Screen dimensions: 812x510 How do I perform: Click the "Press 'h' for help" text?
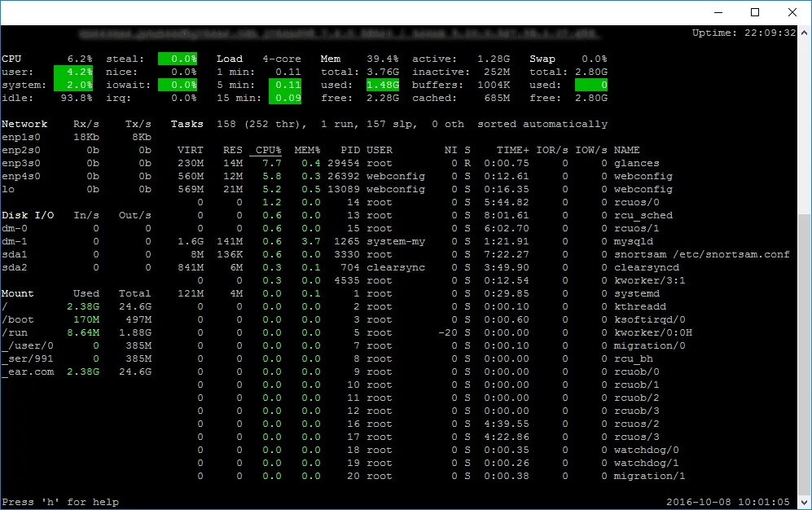click(60, 502)
